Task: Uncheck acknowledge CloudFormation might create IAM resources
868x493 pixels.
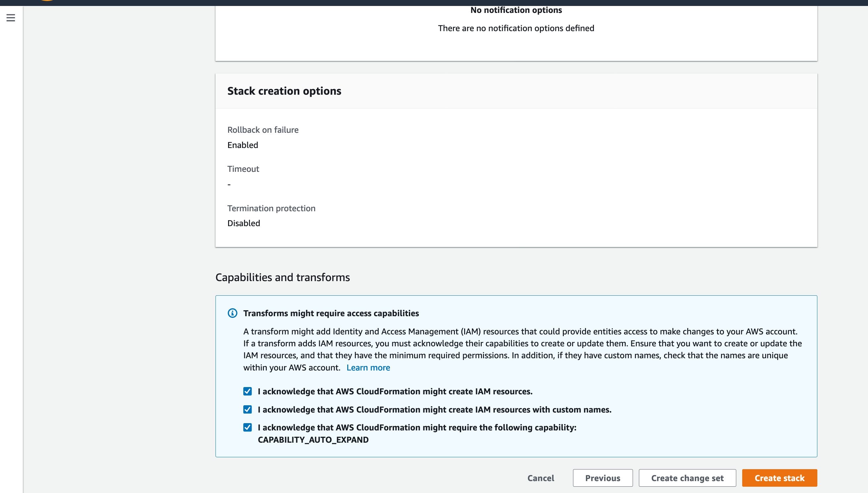Action: [x=248, y=391]
